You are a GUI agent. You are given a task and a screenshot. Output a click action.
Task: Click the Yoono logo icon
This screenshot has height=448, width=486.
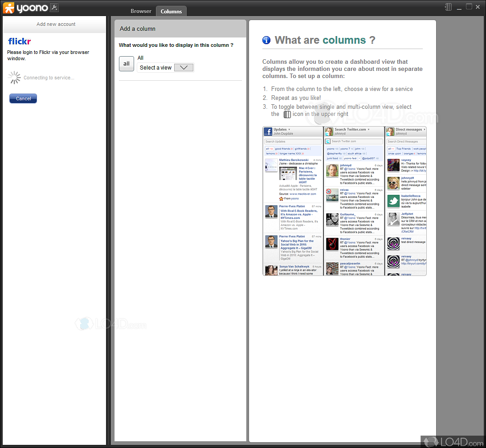(x=8, y=7)
